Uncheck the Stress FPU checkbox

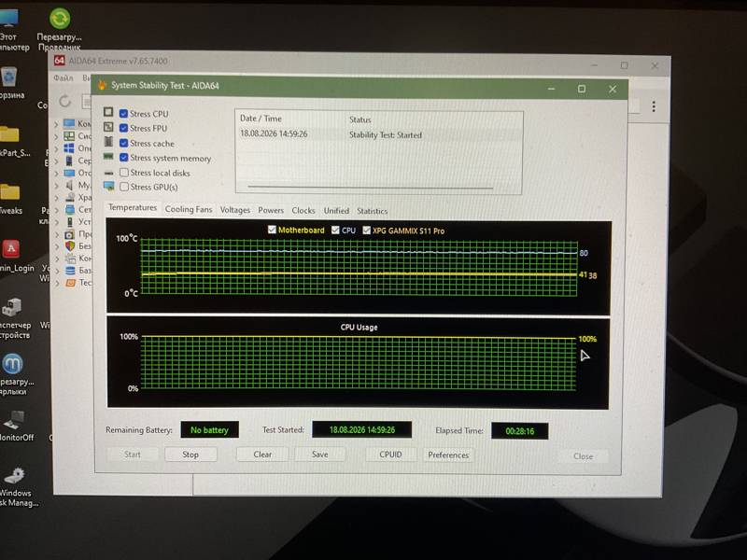[x=123, y=128]
